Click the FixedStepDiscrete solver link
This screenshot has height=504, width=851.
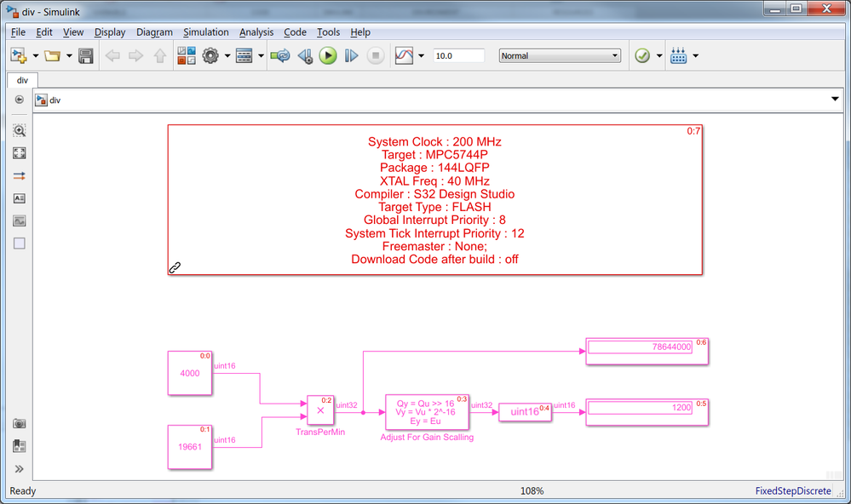click(793, 491)
